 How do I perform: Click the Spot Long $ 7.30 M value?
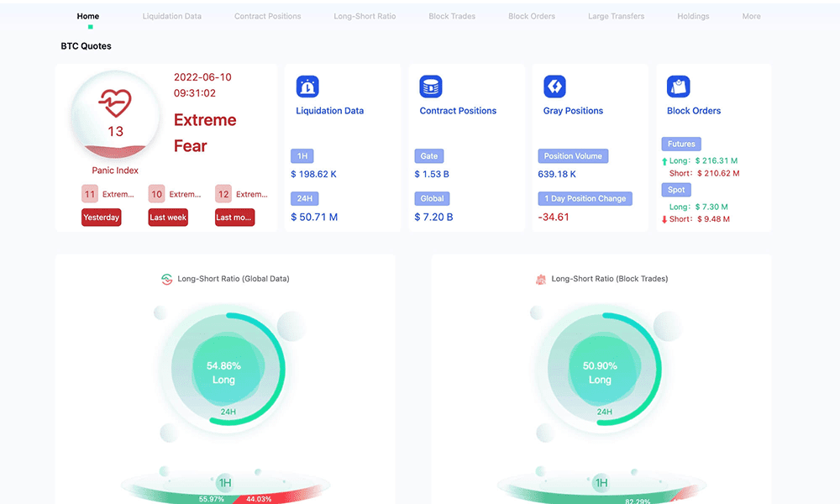(x=712, y=207)
